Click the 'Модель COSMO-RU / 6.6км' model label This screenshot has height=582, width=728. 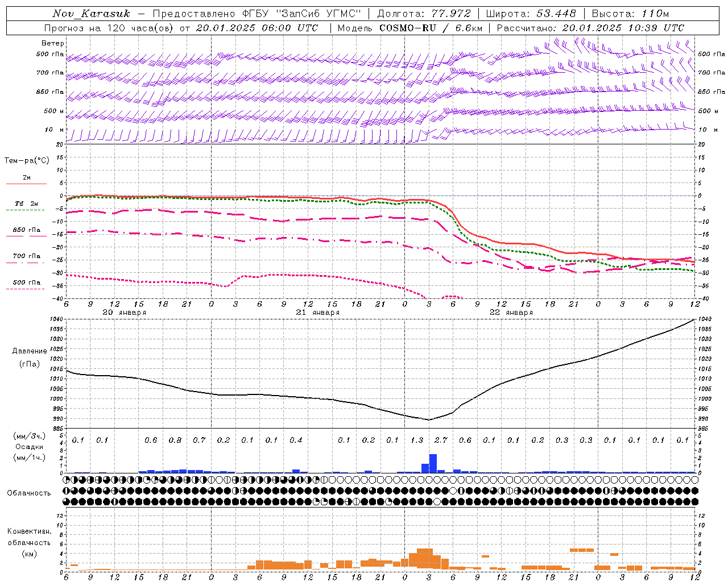click(x=409, y=28)
